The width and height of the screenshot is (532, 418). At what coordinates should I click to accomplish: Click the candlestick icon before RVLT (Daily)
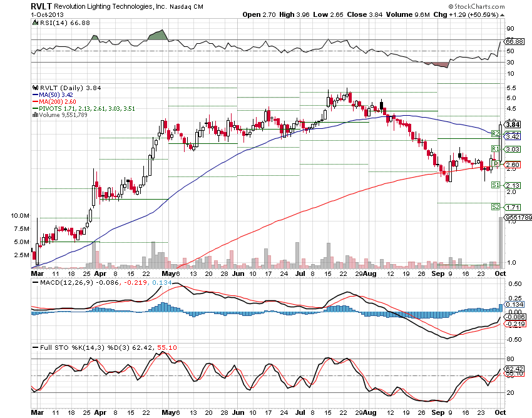[x=35, y=88]
